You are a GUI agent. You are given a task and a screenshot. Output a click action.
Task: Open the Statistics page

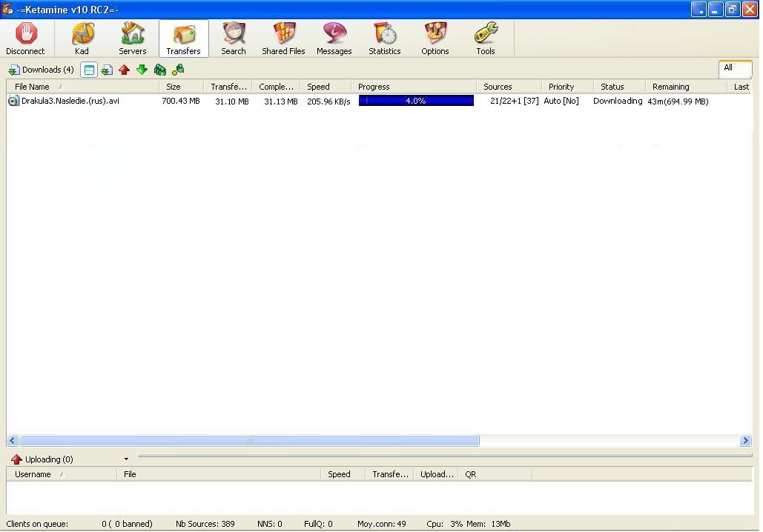(384, 39)
